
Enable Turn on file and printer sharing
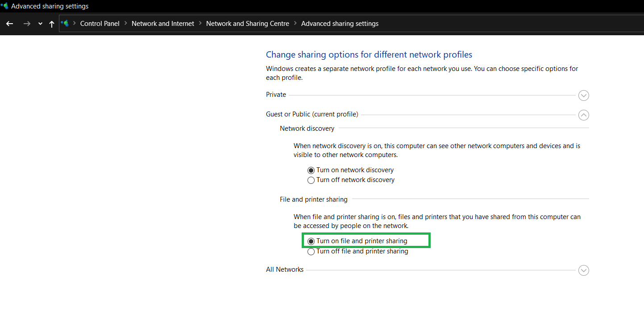311,241
